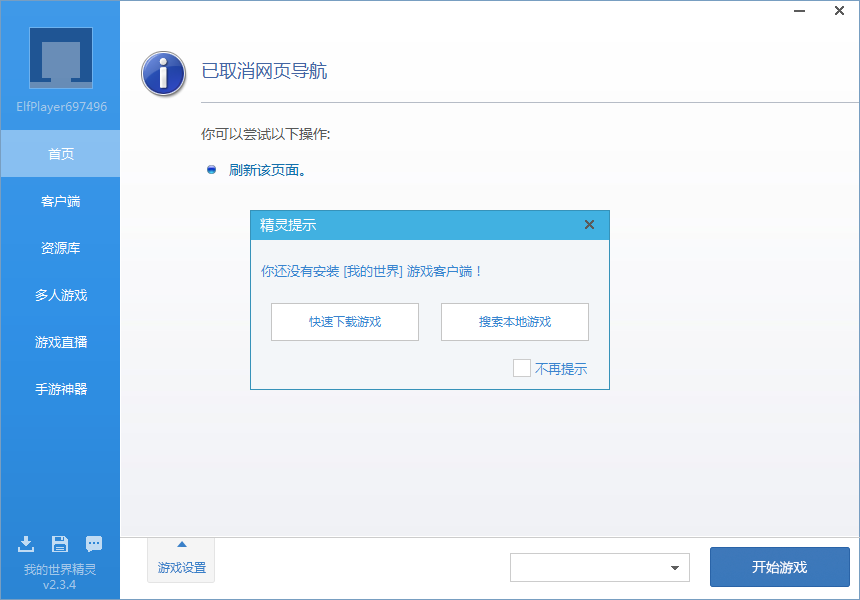Minimize the launcher window
860x600 pixels.
click(800, 11)
